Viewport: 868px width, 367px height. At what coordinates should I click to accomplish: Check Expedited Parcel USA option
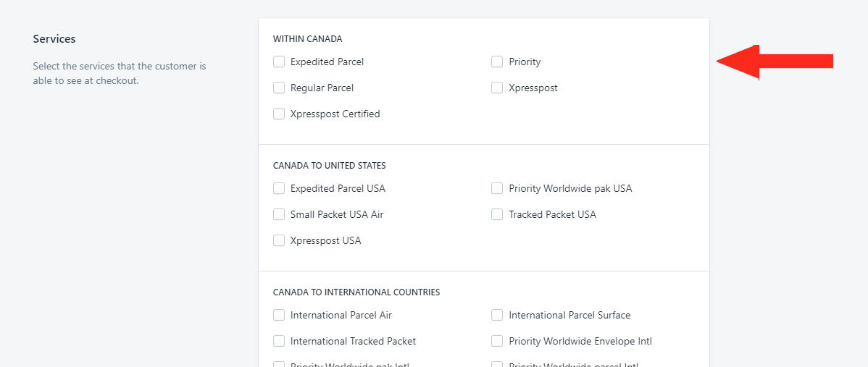tap(279, 188)
